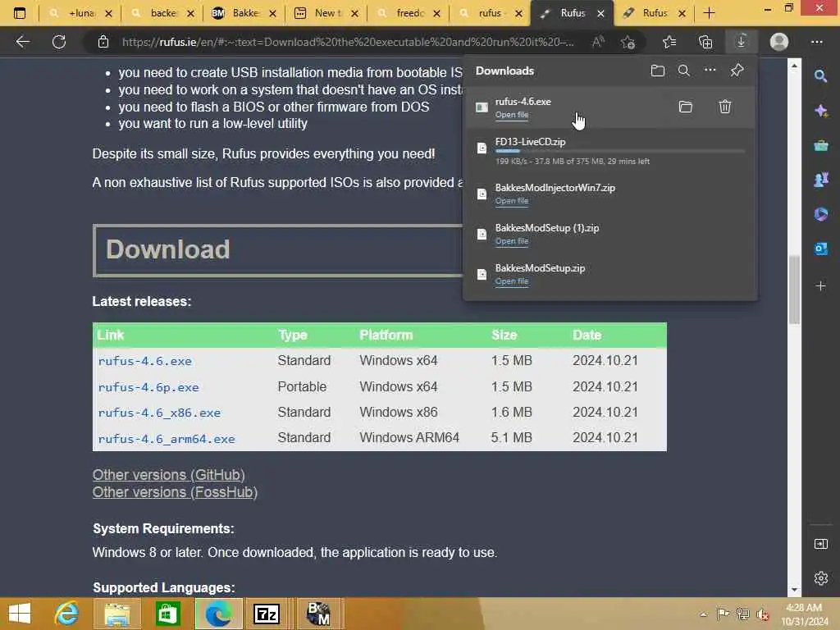
Task: Open Other versions (FossHub) link
Action: click(175, 492)
